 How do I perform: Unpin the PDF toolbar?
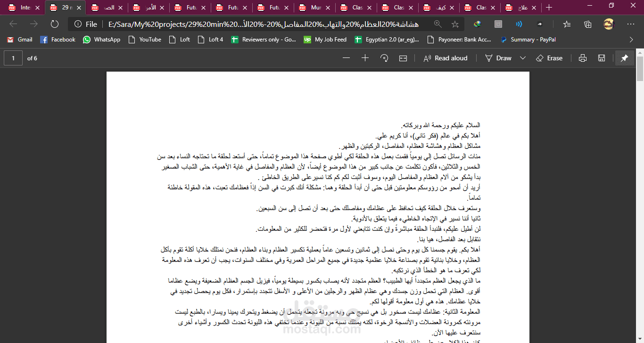pyautogui.click(x=625, y=57)
